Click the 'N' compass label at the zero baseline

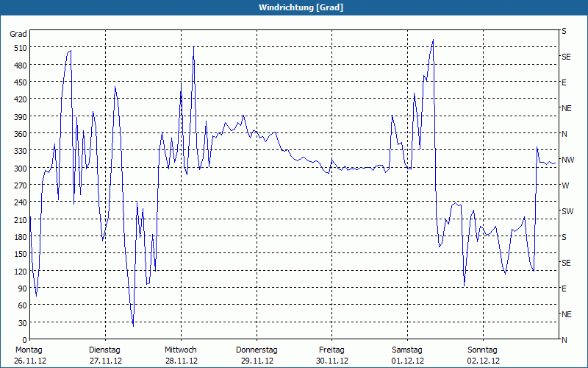pos(564,340)
